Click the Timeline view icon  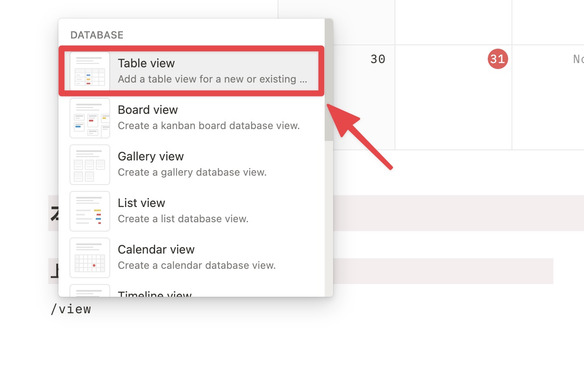coord(90,290)
